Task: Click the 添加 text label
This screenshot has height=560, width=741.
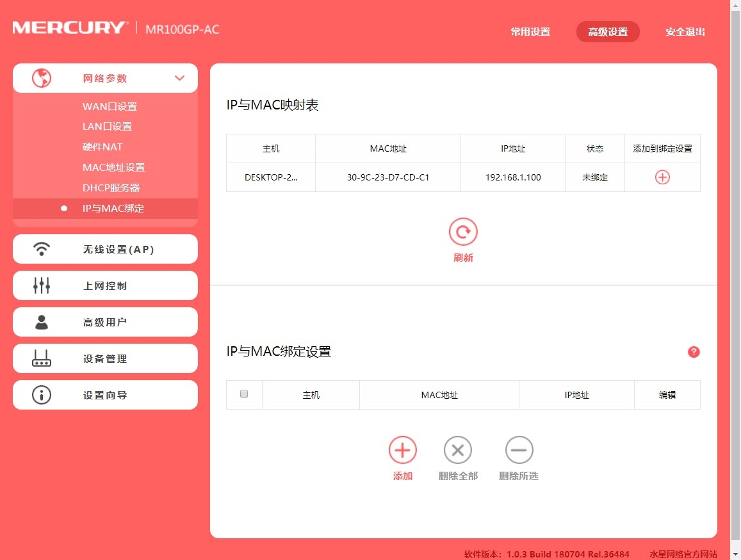Action: (x=403, y=476)
